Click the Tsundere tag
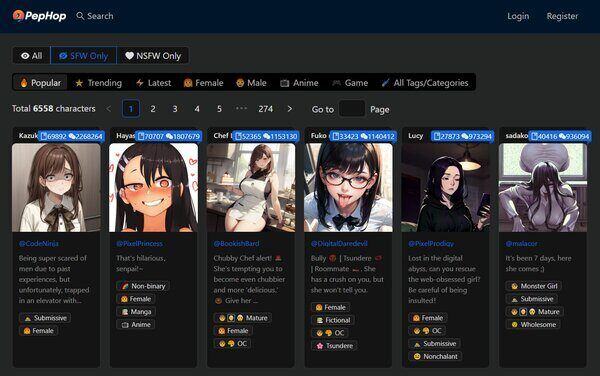 (x=334, y=346)
